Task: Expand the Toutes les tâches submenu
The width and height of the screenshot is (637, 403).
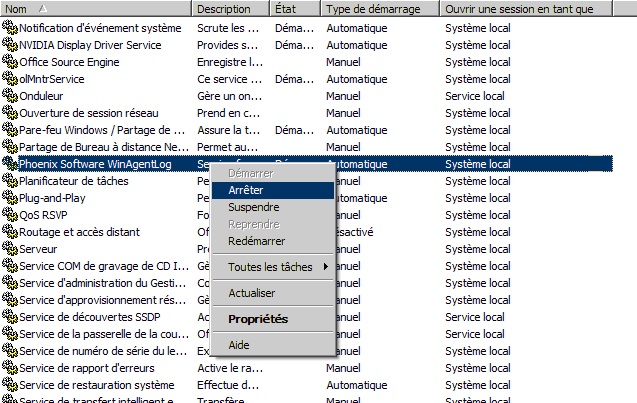Action: [272, 267]
